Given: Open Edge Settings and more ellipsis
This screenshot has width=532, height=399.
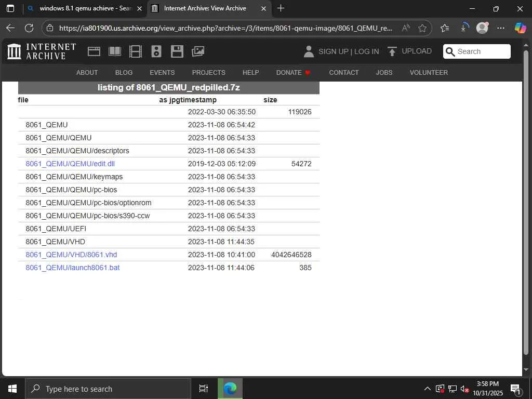Looking at the screenshot, I should [x=500, y=28].
